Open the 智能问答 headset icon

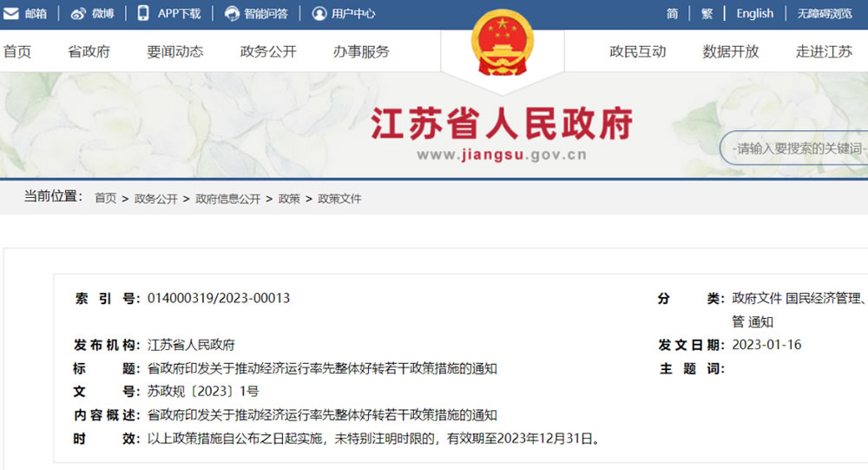click(232, 13)
